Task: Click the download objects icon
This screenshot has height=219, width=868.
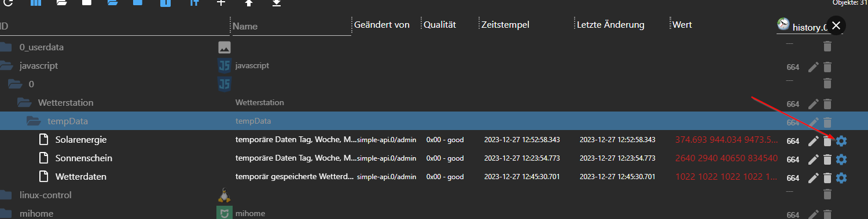Action: (277, 3)
